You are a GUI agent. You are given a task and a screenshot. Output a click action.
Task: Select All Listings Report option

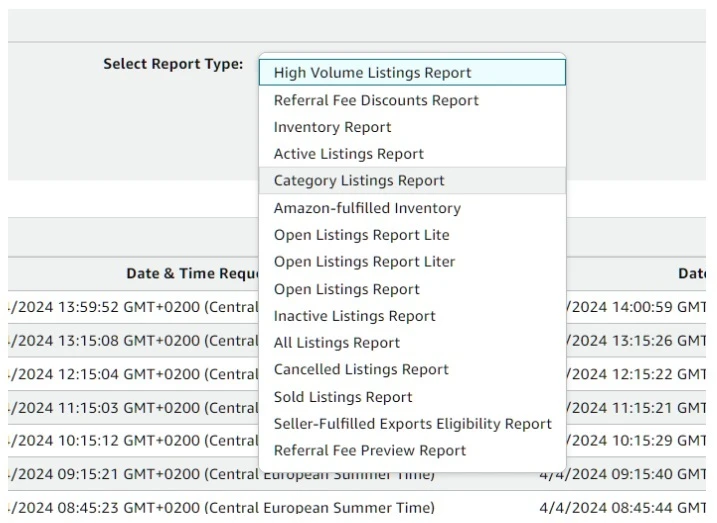[x=412, y=342]
